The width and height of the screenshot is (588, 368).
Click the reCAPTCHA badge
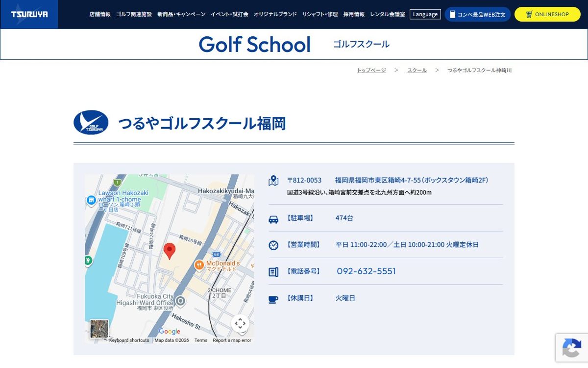pyautogui.click(x=572, y=348)
